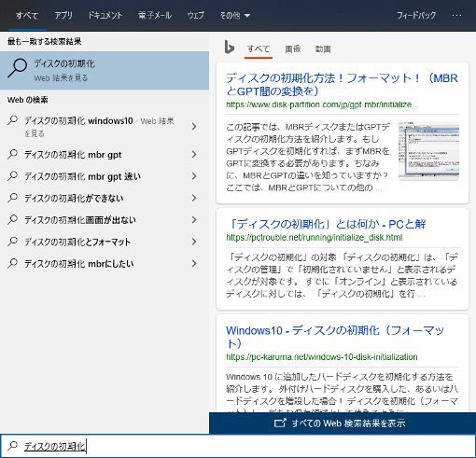Image resolution: width=476 pixels, height=458 pixels.
Task: Select suggestion ディスクの初期化 mbr gpt 違い
Action: [105, 176]
